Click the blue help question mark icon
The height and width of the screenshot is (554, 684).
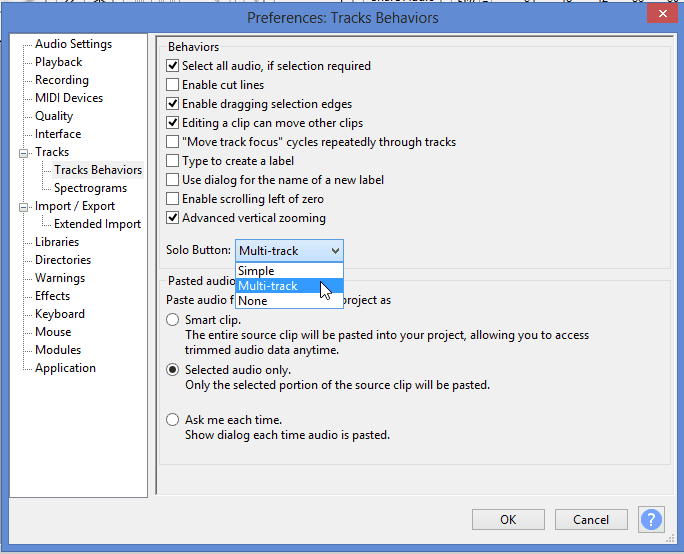[651, 519]
